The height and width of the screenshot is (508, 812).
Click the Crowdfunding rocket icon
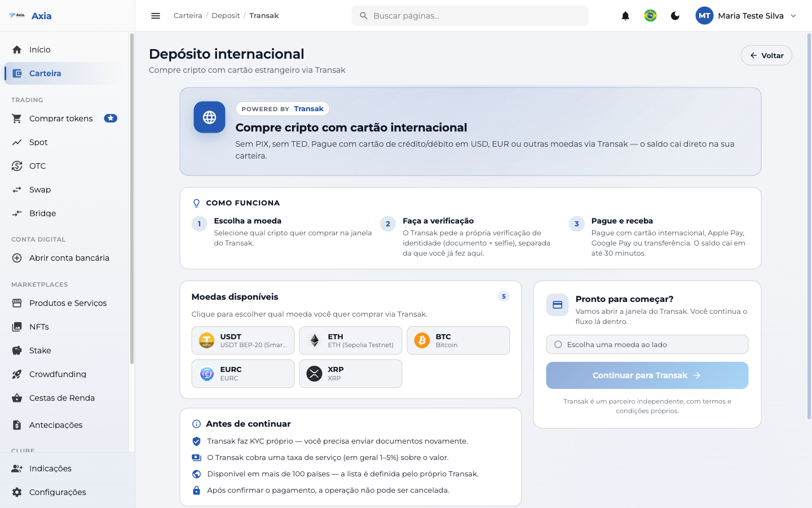coord(17,374)
